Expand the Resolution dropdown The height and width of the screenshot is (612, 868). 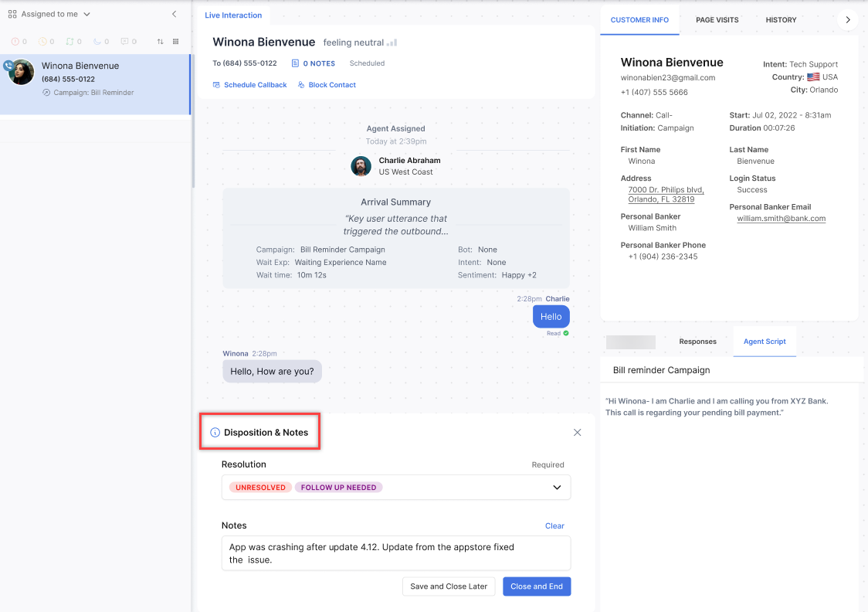tap(557, 488)
